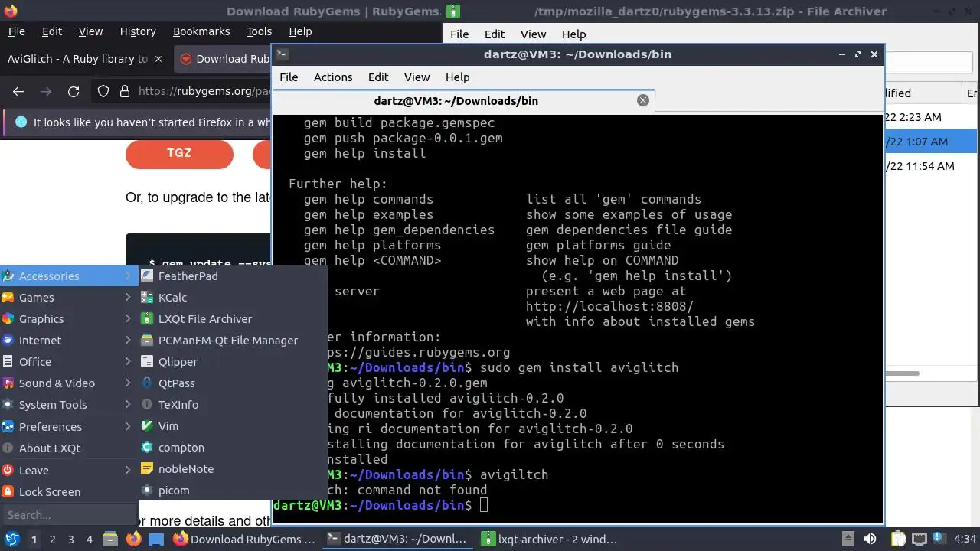Open TeXInfo from the Accessories list
The height and width of the screenshot is (551, 980).
(233, 405)
